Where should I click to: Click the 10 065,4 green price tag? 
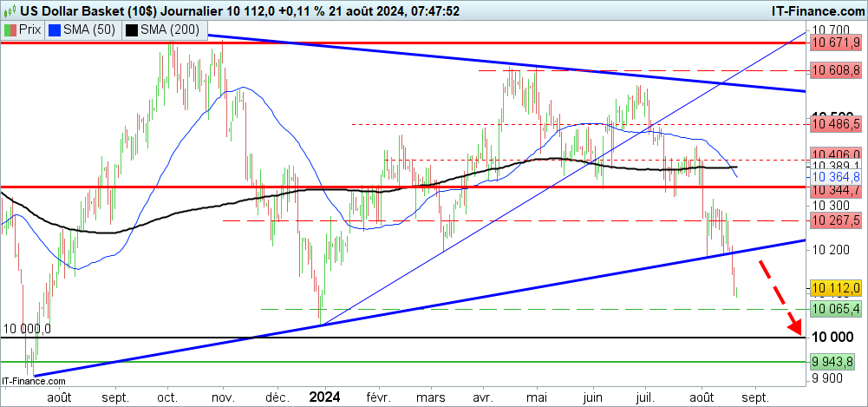pyautogui.click(x=836, y=309)
